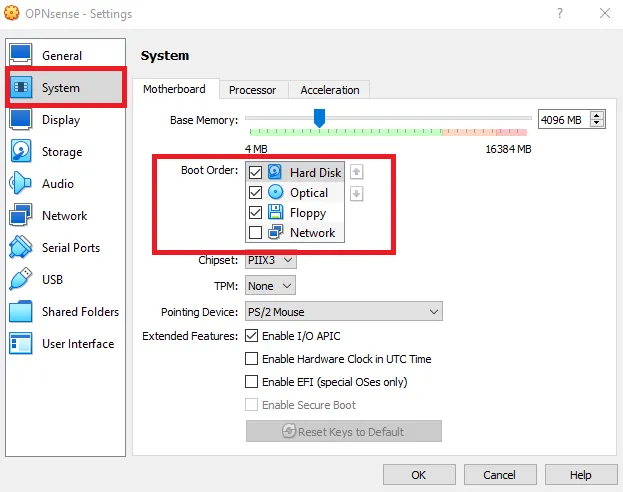Select the Hard Disk boot order label

coord(315,172)
